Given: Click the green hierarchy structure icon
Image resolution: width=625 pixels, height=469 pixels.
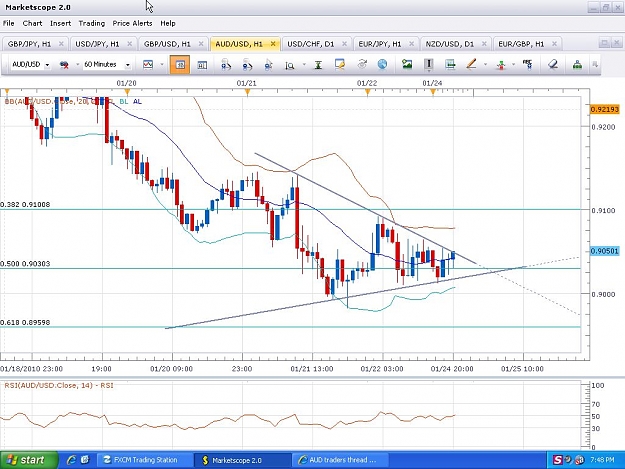Looking at the screenshot, I should click(577, 65).
